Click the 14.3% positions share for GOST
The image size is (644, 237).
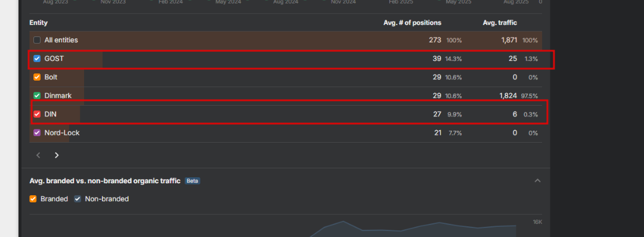coord(453,59)
